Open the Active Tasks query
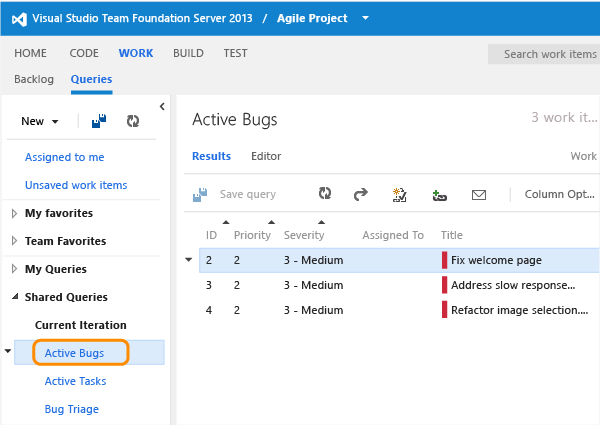The image size is (600, 425). (75, 381)
